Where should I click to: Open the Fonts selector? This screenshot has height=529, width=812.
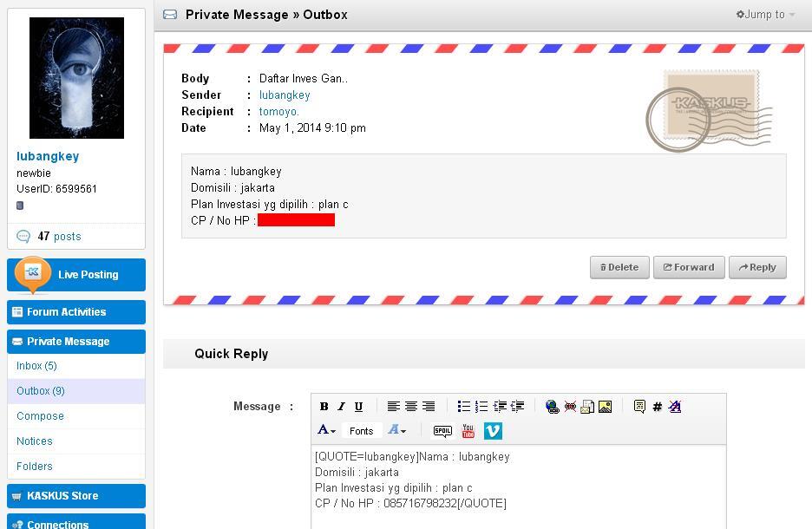click(362, 431)
